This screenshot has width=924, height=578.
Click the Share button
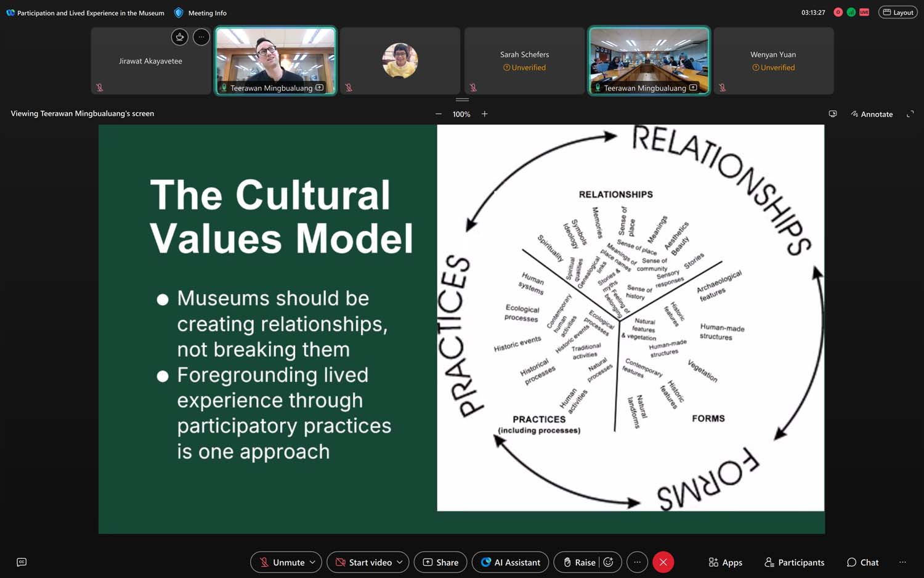click(x=440, y=562)
